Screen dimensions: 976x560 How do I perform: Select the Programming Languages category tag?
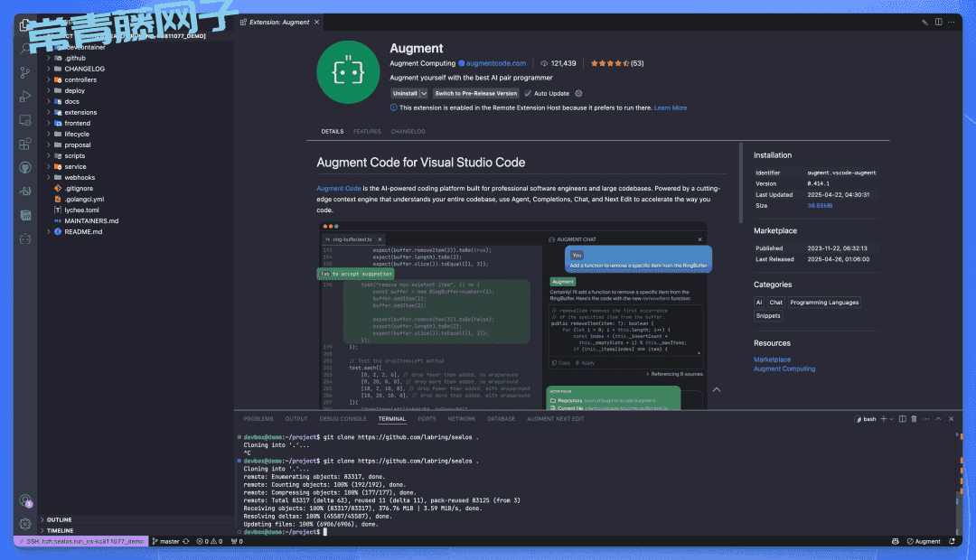(x=824, y=303)
